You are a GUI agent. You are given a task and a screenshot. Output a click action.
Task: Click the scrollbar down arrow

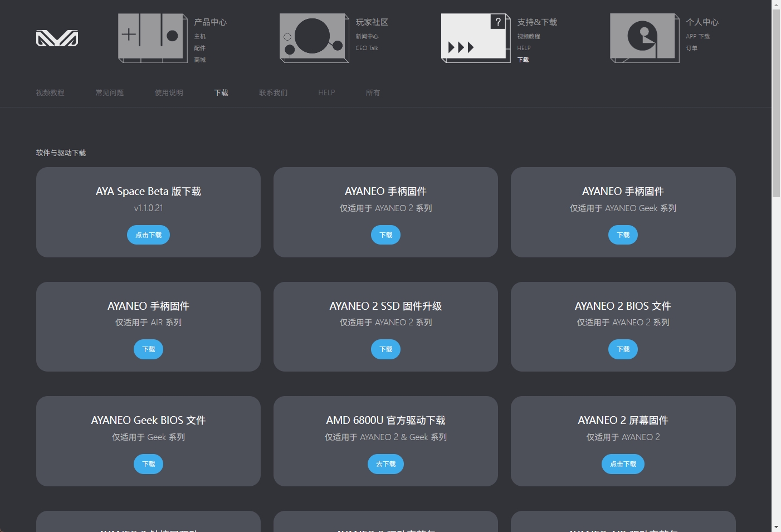point(776,527)
